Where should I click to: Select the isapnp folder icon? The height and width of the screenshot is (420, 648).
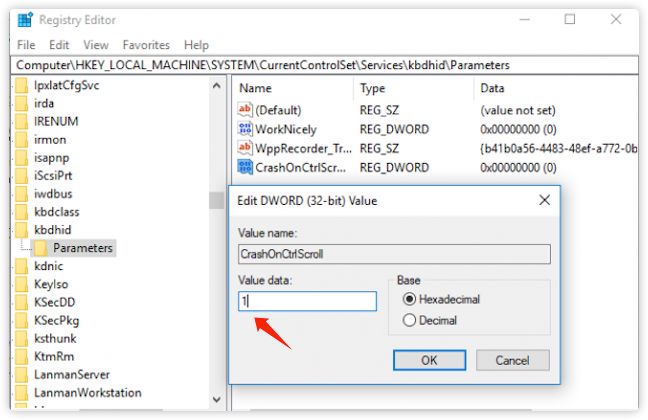pos(21,158)
